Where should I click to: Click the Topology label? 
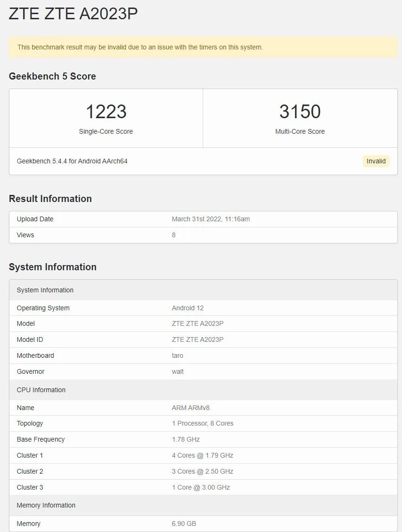pyautogui.click(x=30, y=423)
